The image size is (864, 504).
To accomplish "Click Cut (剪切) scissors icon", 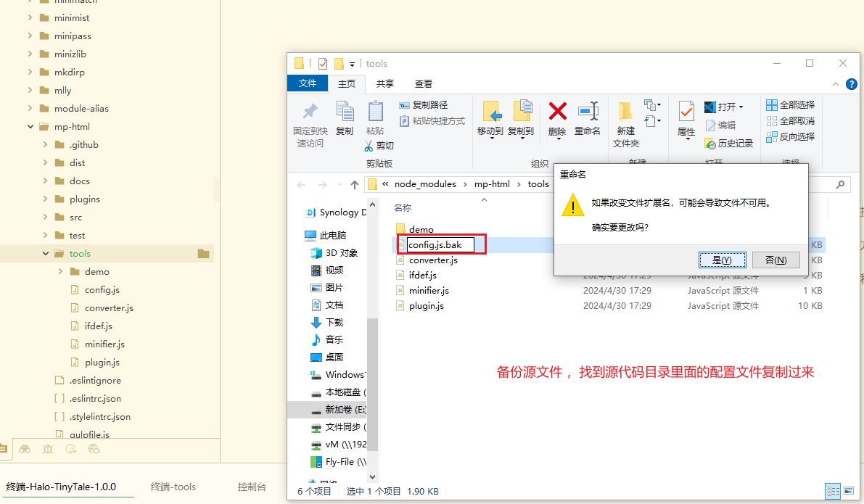I will [x=369, y=146].
